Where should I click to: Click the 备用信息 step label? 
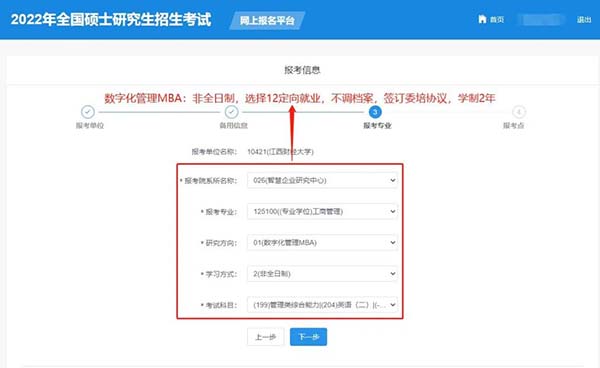coord(233,125)
